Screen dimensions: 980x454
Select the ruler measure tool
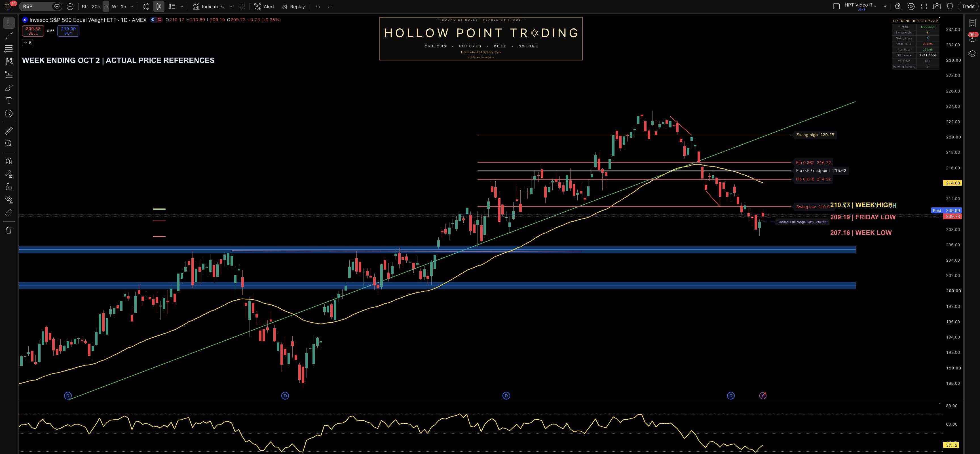tap(9, 131)
